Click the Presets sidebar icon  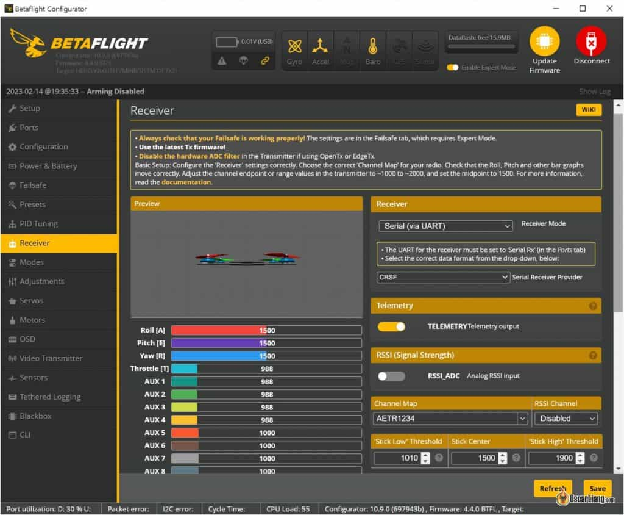(12, 205)
